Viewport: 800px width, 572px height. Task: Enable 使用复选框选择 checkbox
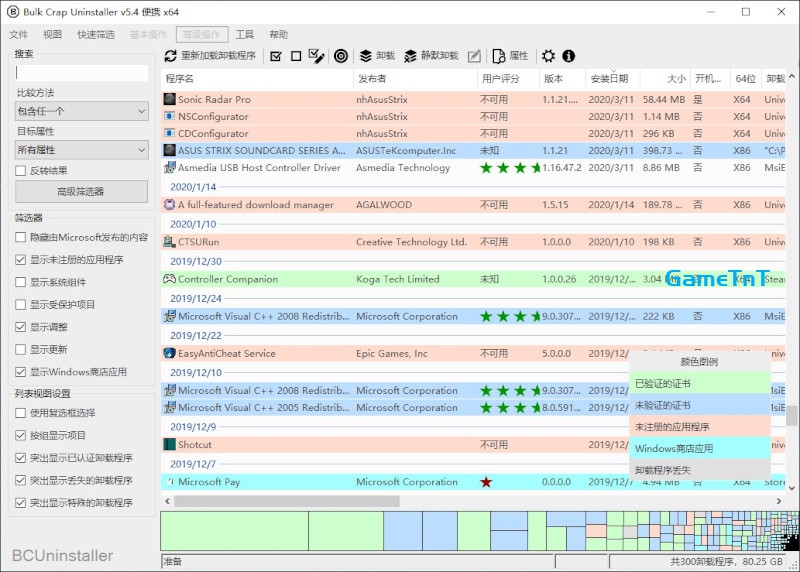[20, 413]
